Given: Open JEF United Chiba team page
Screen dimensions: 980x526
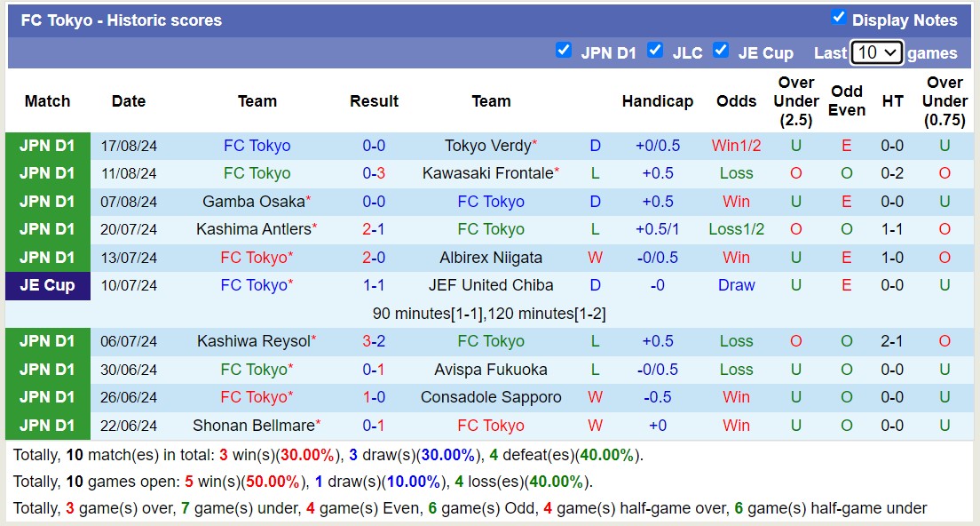Looking at the screenshot, I should (491, 285).
